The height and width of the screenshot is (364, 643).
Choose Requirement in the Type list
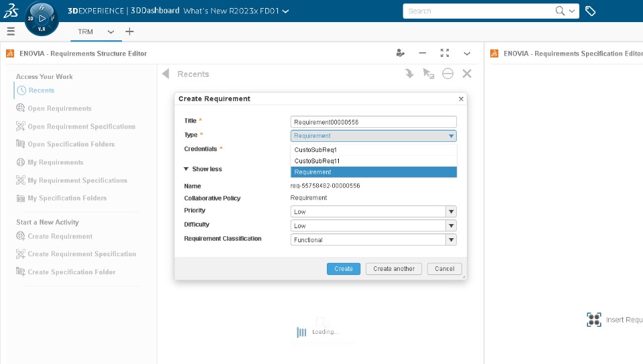[373, 172]
